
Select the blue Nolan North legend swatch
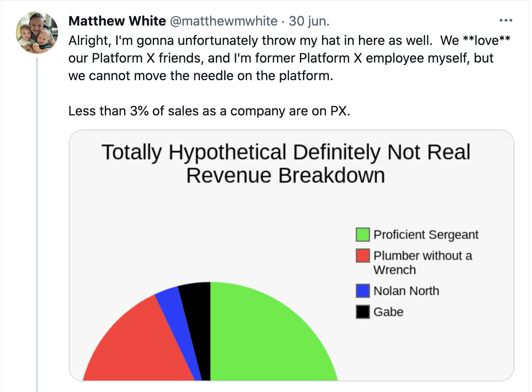click(362, 291)
